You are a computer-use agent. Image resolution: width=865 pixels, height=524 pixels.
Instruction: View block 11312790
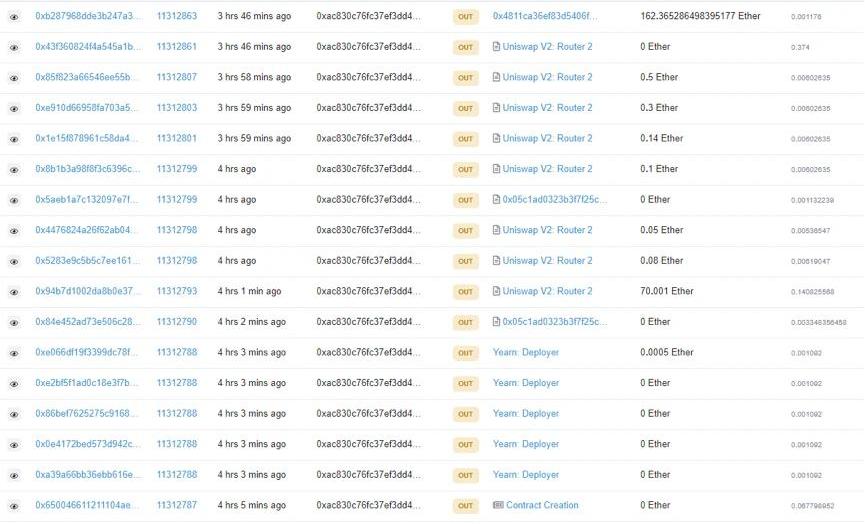coord(176,322)
